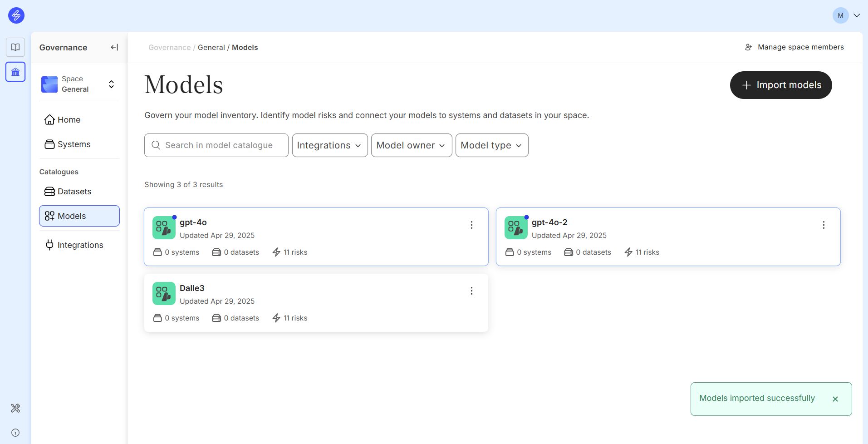Viewport: 868px width, 444px height.
Task: Navigate to Systems in the sidebar
Action: click(x=74, y=144)
